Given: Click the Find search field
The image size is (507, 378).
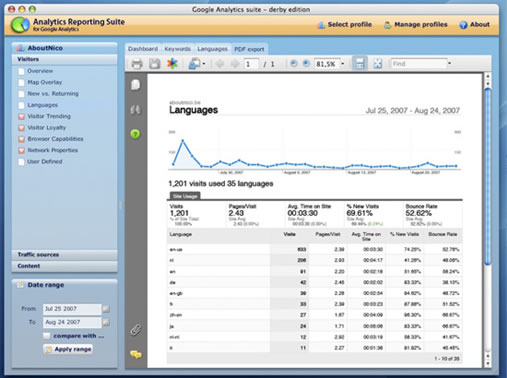Looking at the screenshot, I should pos(419,63).
